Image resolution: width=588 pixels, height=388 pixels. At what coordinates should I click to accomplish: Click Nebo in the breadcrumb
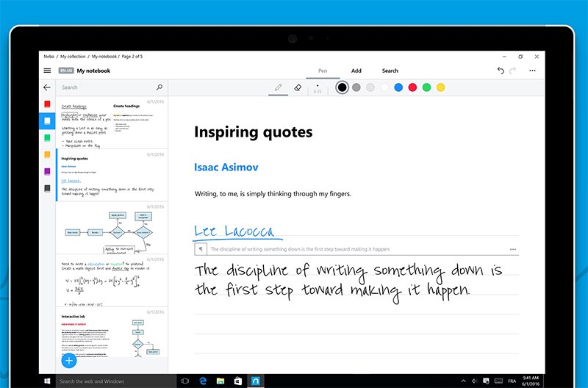click(x=49, y=57)
